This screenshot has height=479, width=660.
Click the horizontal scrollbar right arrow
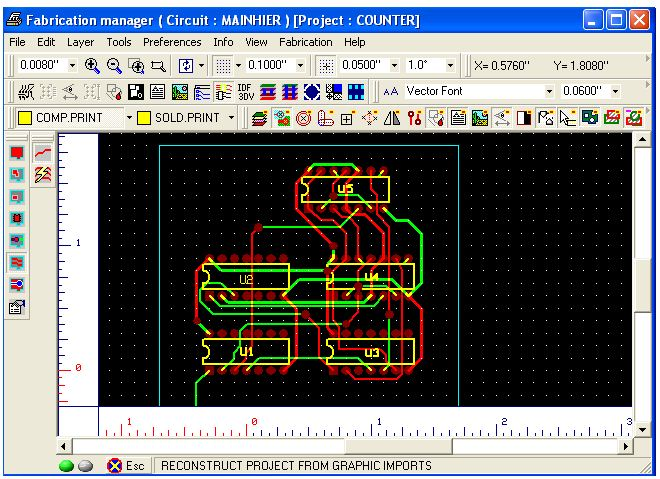point(625,446)
